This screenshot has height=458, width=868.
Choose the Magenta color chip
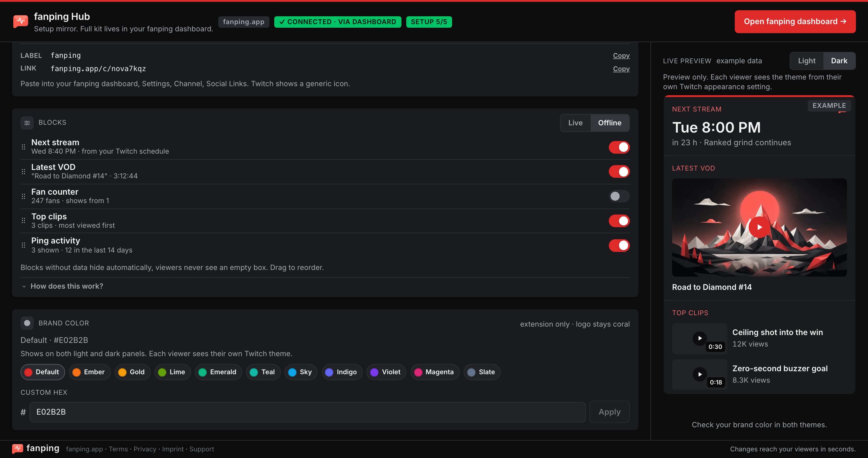pyautogui.click(x=435, y=372)
